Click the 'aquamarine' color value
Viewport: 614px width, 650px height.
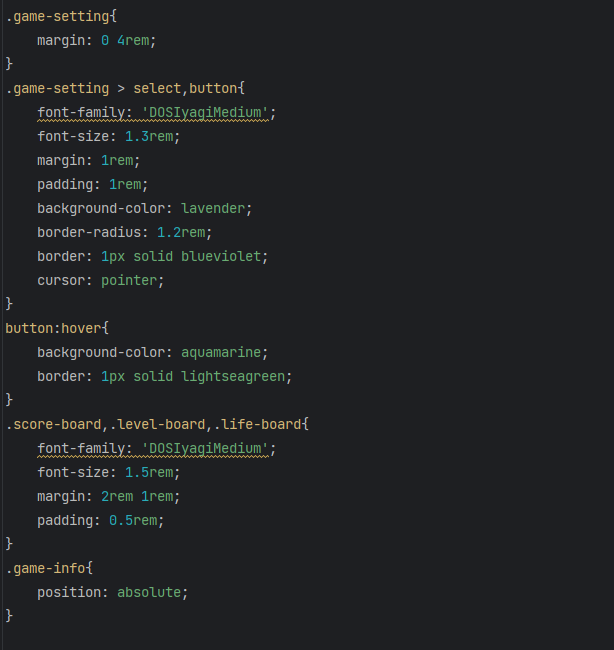[221, 352]
